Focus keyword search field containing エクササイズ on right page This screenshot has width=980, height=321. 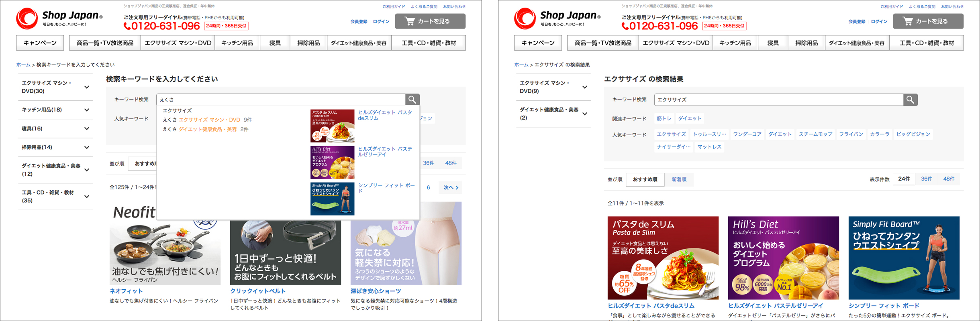point(779,100)
